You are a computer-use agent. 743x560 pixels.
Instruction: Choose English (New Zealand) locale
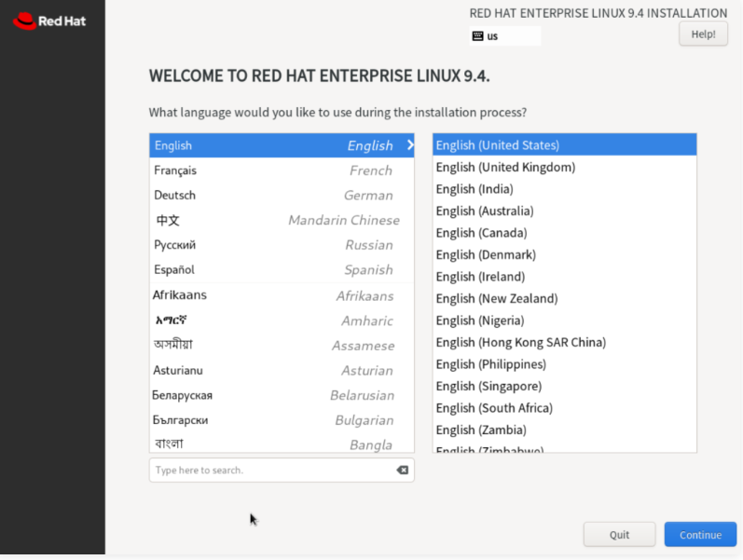(x=564, y=298)
